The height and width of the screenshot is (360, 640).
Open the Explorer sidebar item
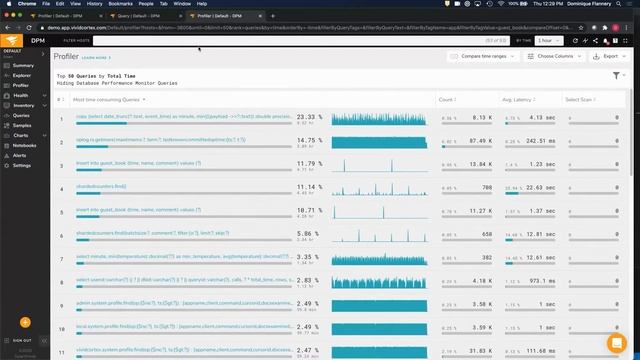click(22, 76)
